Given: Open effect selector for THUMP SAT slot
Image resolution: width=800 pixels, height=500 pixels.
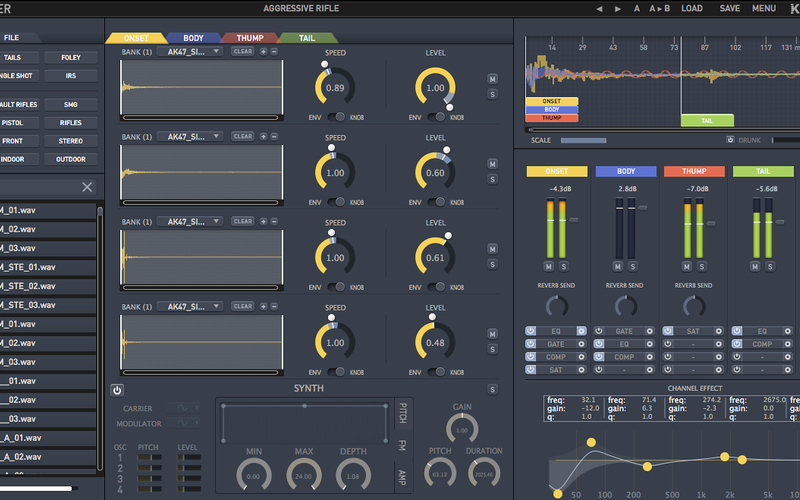Looking at the screenshot, I should [718, 331].
